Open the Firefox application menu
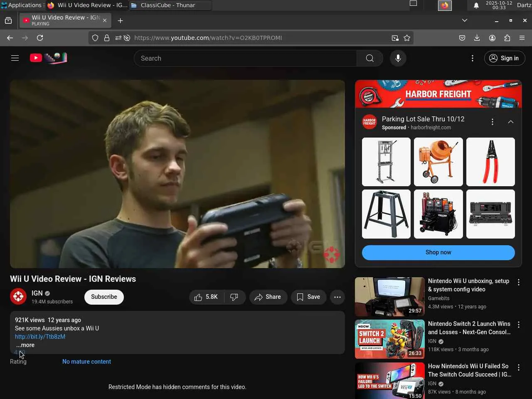532x399 pixels. tap(522, 38)
